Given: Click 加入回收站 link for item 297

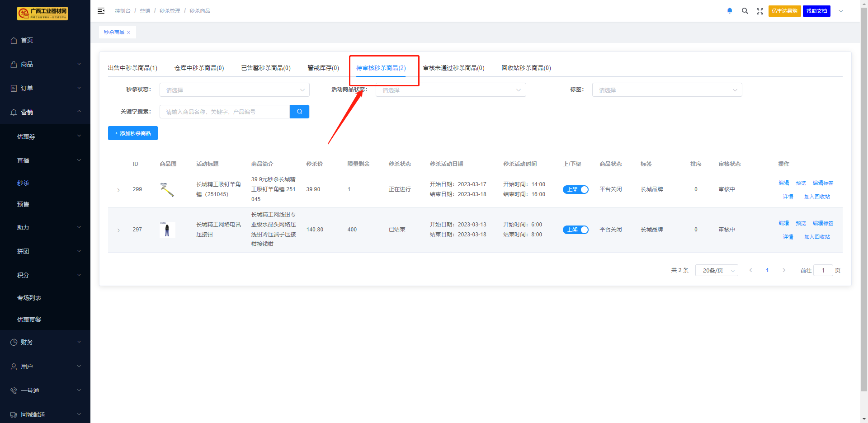Looking at the screenshot, I should (x=817, y=237).
